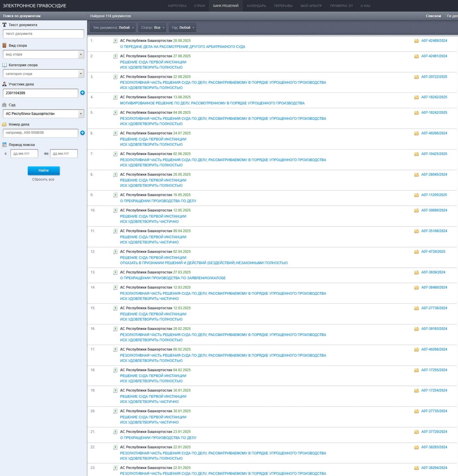Viewport: 458px width, 476px height.
Task: Open the Тип документа filter dropdown
Action: 113,28
